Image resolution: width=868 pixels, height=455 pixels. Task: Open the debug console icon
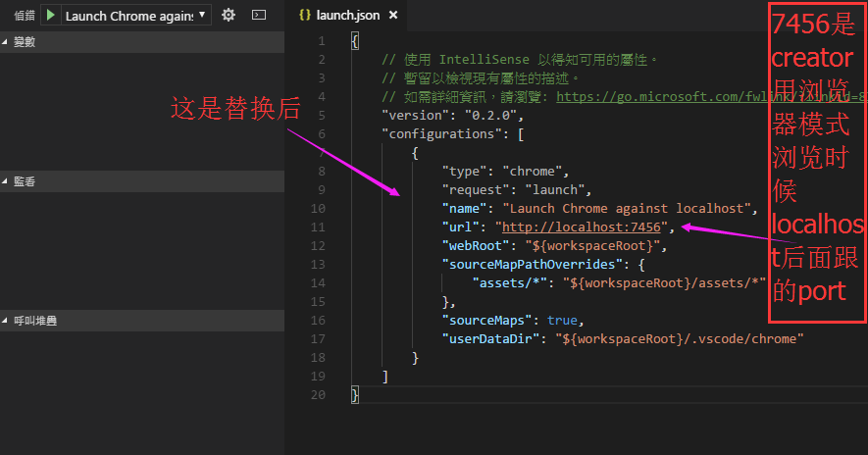[259, 15]
